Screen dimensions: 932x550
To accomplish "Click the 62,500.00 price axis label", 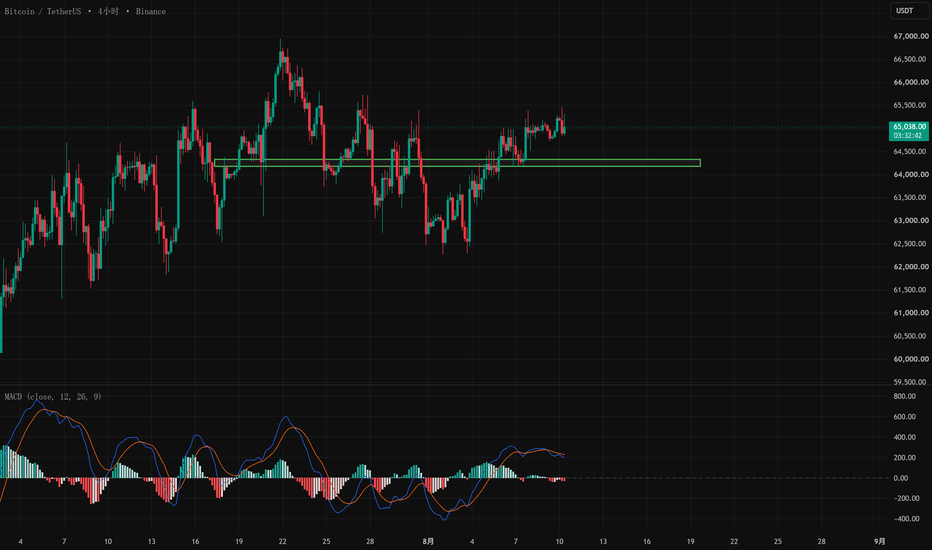I will [910, 244].
